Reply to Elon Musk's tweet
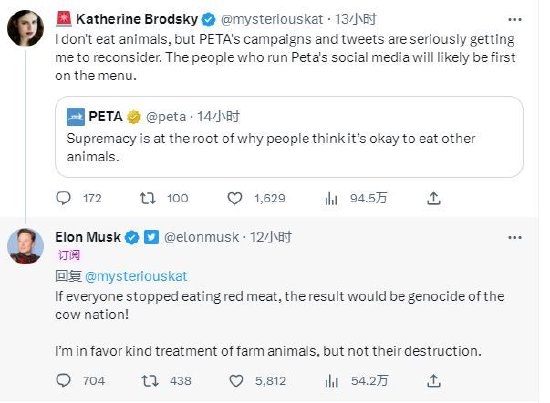 pyautogui.click(x=63, y=381)
